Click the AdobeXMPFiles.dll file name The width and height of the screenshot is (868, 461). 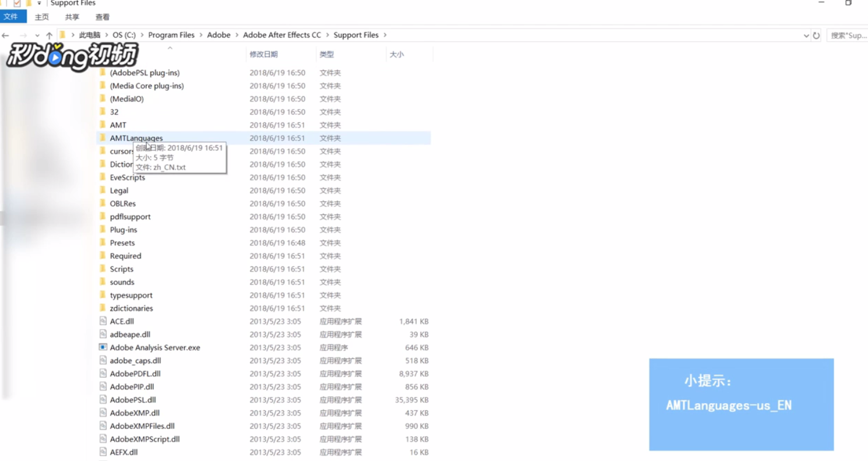click(142, 426)
